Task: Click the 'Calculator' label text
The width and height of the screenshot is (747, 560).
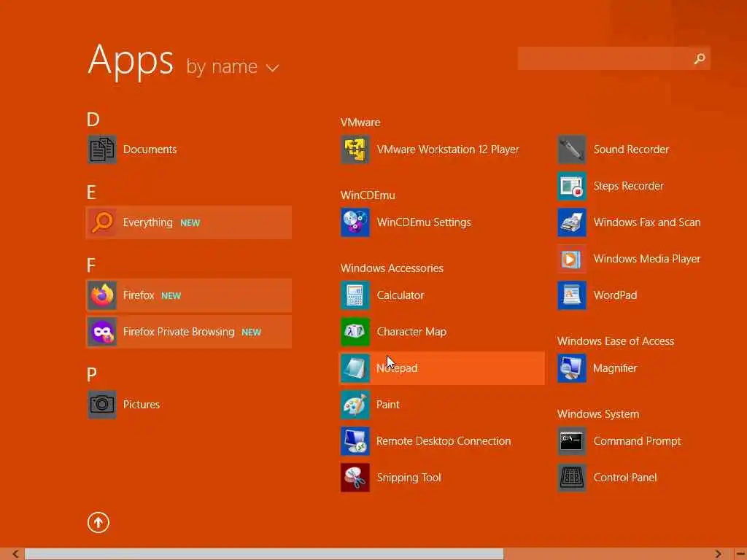Action: pyautogui.click(x=400, y=295)
